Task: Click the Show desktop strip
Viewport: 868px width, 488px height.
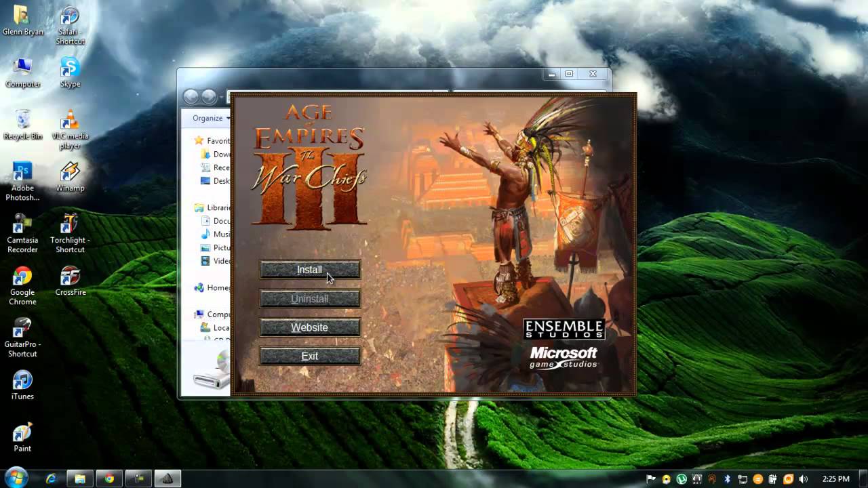Action: 863,479
